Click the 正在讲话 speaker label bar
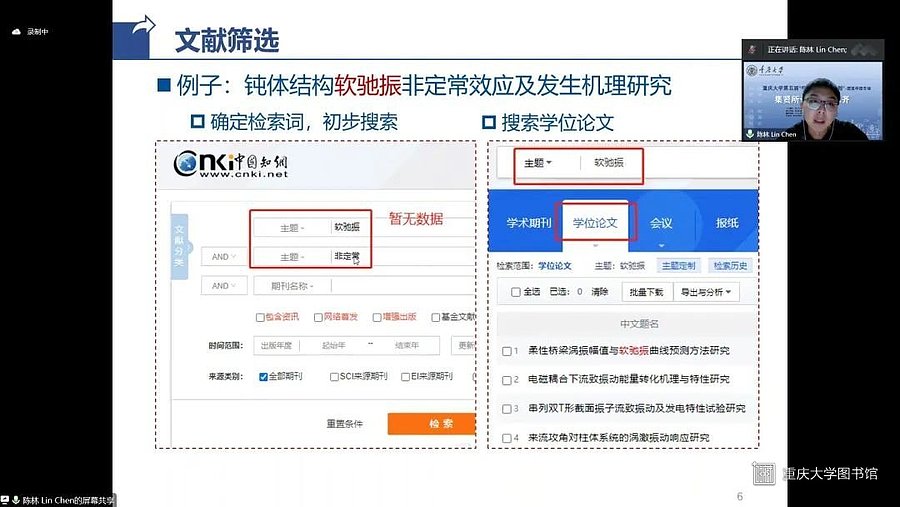Screen dimensions: 900x507 [x=812, y=49]
